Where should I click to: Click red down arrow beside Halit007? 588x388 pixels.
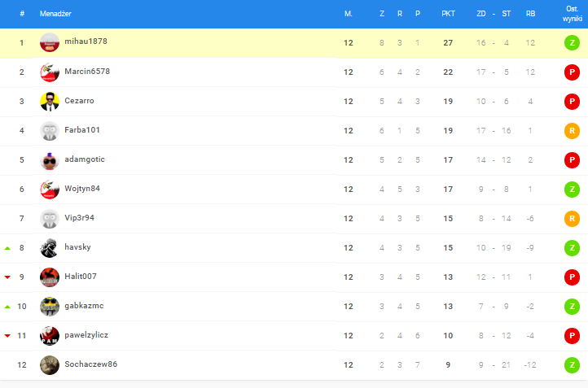[x=7, y=277]
